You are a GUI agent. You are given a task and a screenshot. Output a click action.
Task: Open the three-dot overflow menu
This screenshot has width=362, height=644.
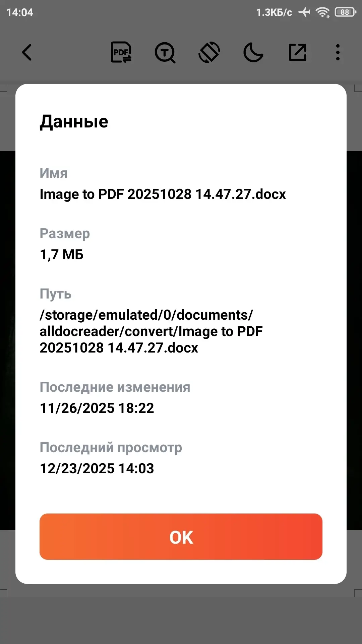coord(338,53)
